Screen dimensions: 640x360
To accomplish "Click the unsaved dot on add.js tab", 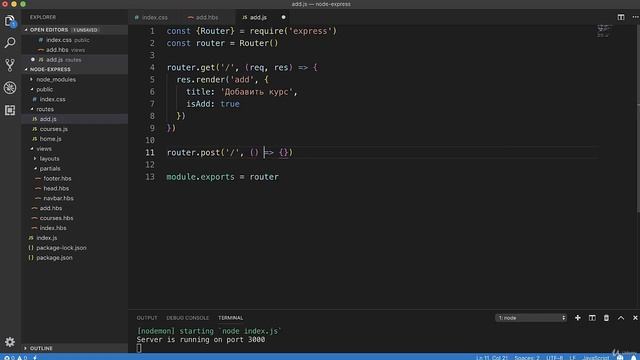I will (x=283, y=17).
